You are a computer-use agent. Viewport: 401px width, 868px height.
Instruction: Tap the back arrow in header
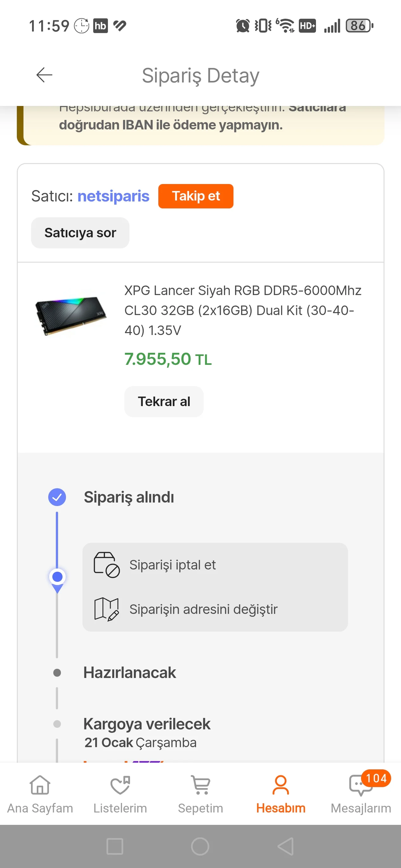point(44,75)
